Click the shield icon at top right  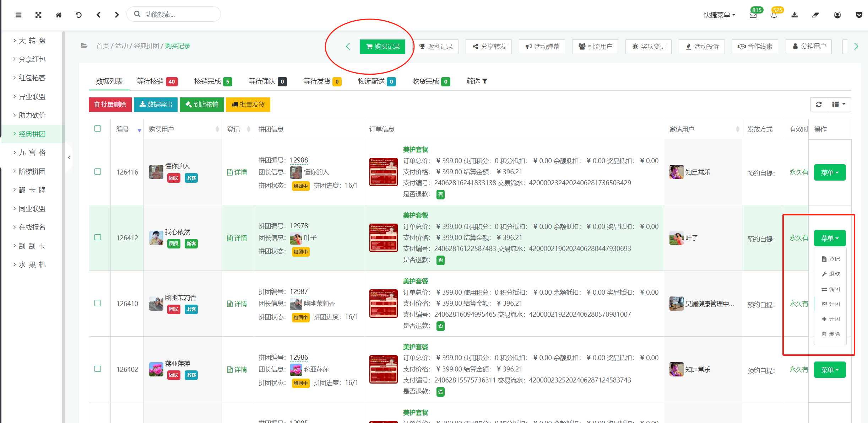(859, 15)
